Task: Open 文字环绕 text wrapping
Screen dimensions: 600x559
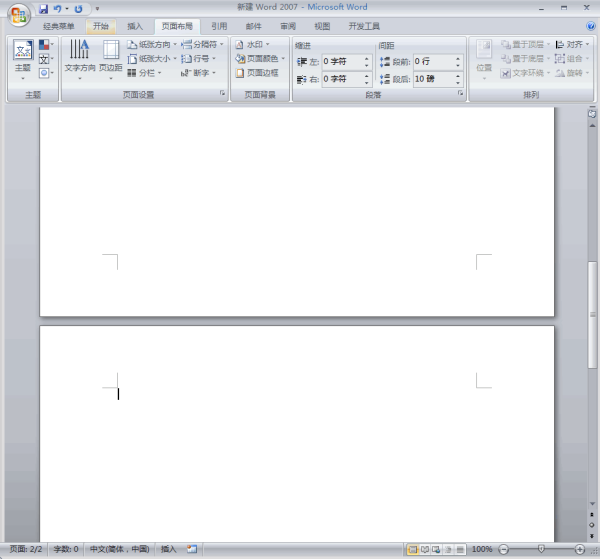Action: tap(525, 73)
